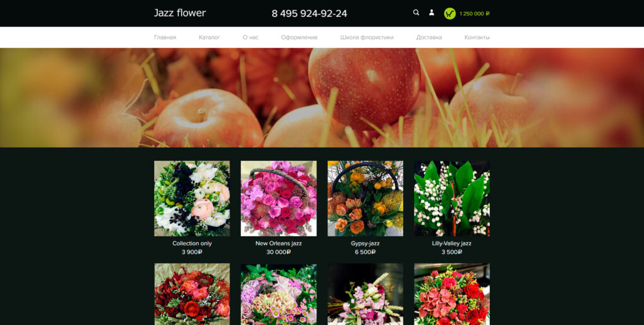644x325 pixels.
Task: Open the О нас page
Action: point(250,37)
